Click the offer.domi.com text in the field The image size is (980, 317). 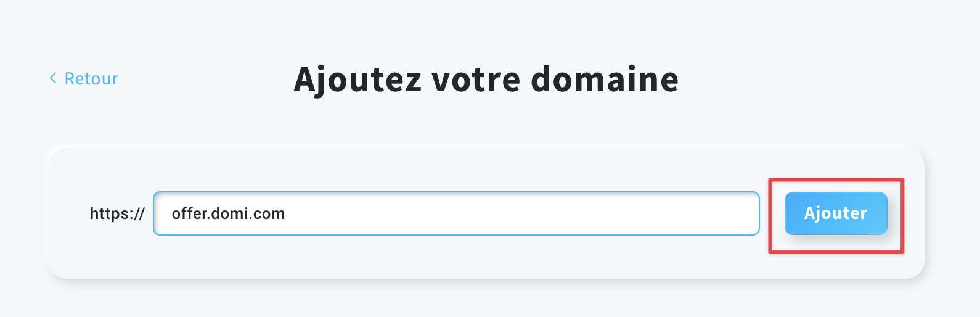228,213
